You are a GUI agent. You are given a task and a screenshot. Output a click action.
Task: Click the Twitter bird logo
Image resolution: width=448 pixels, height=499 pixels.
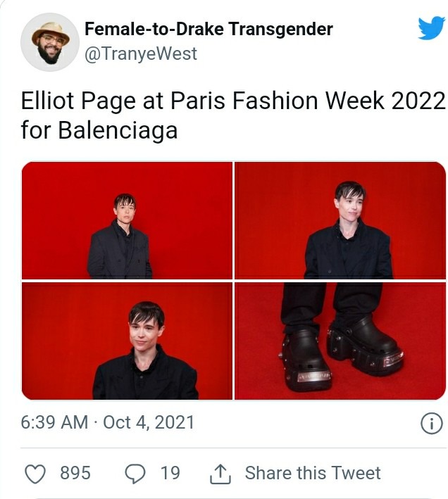431,28
